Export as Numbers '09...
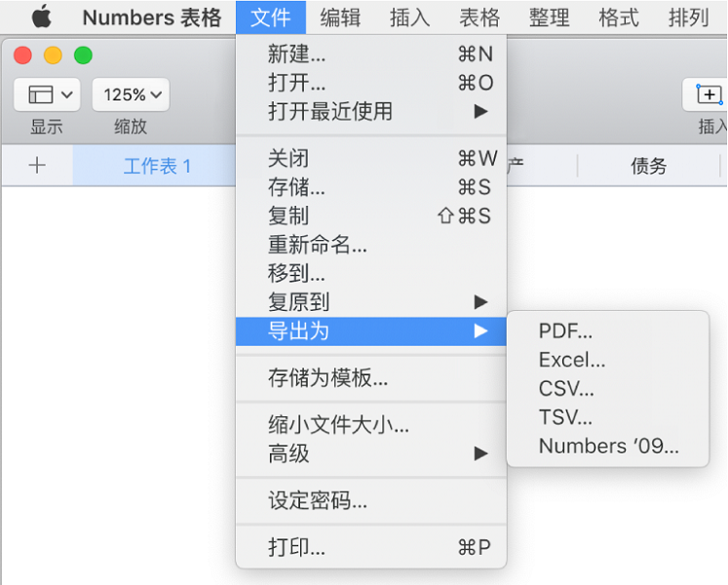The height and width of the screenshot is (585, 728). (608, 447)
